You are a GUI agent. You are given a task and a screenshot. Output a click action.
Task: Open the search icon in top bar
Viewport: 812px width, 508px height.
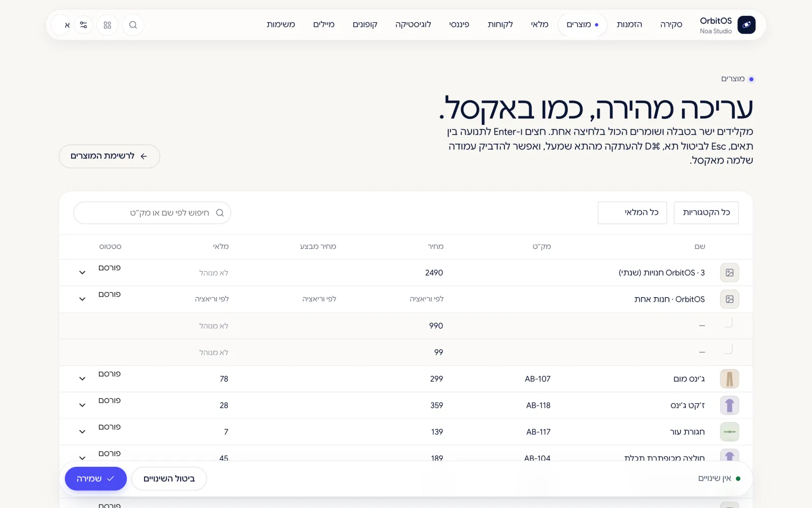(133, 25)
